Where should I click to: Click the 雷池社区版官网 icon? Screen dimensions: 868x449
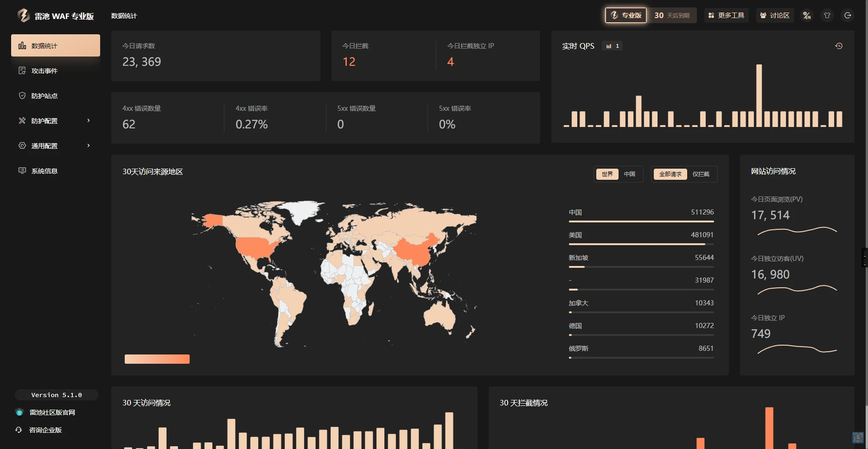[19, 412]
